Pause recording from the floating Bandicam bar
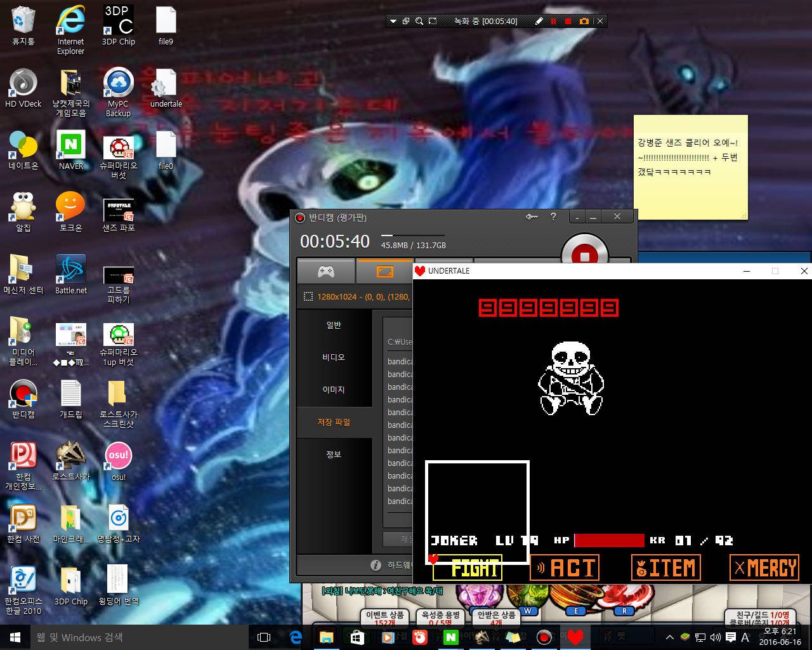812x650 pixels. 553,21
